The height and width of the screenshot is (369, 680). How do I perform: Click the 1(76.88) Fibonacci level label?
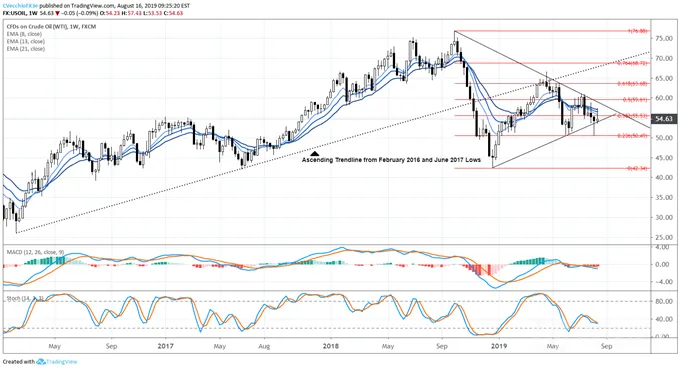(637, 31)
